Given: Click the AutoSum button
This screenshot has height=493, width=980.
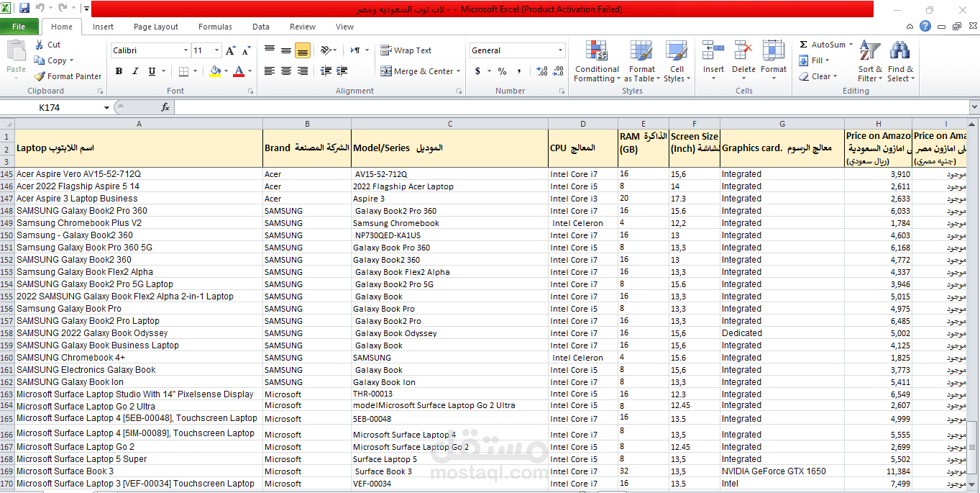Looking at the screenshot, I should pyautogui.click(x=822, y=45).
